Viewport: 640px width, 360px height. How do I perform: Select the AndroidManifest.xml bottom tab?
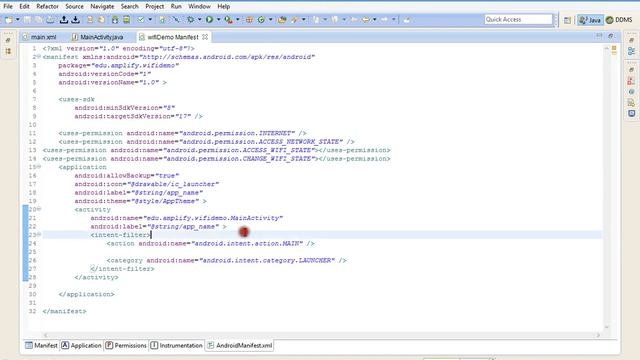tap(239, 345)
